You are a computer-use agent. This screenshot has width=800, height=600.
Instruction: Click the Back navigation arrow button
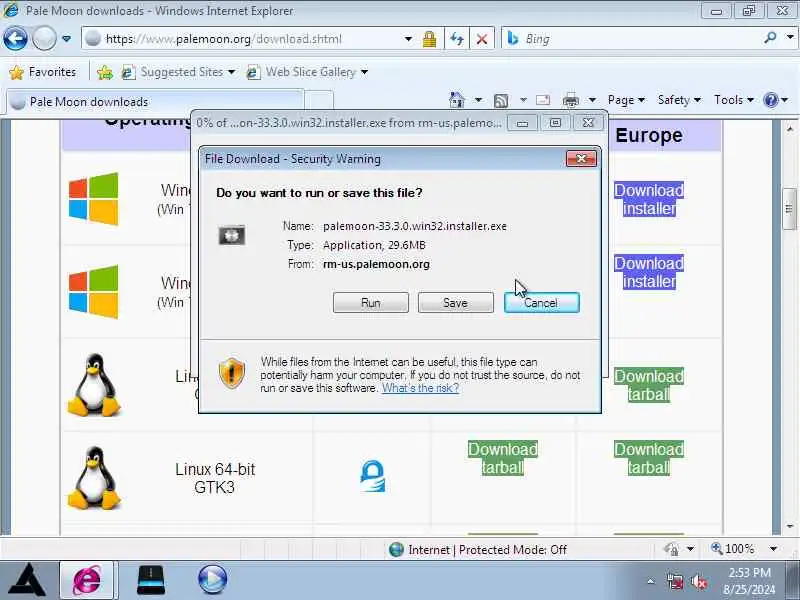(15, 39)
